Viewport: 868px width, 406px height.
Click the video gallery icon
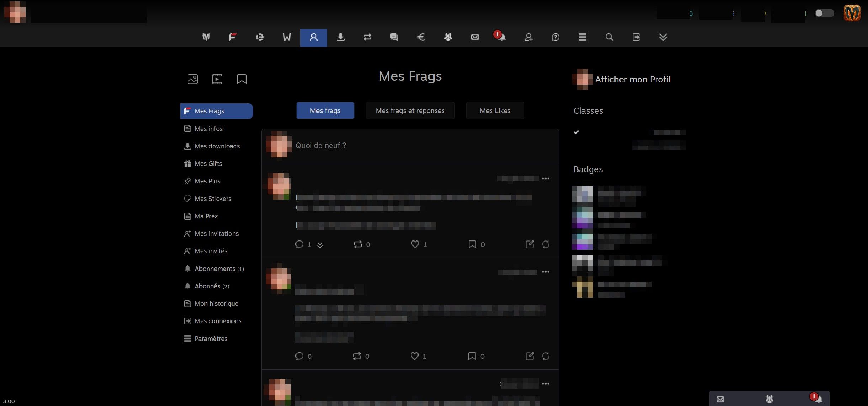tap(217, 79)
